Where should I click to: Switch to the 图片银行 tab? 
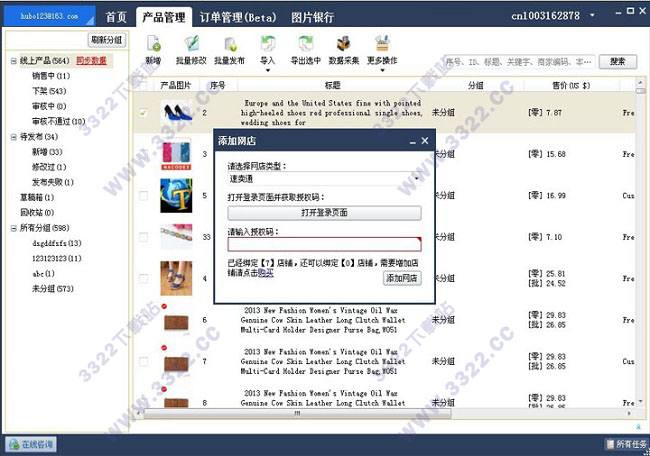(313, 17)
